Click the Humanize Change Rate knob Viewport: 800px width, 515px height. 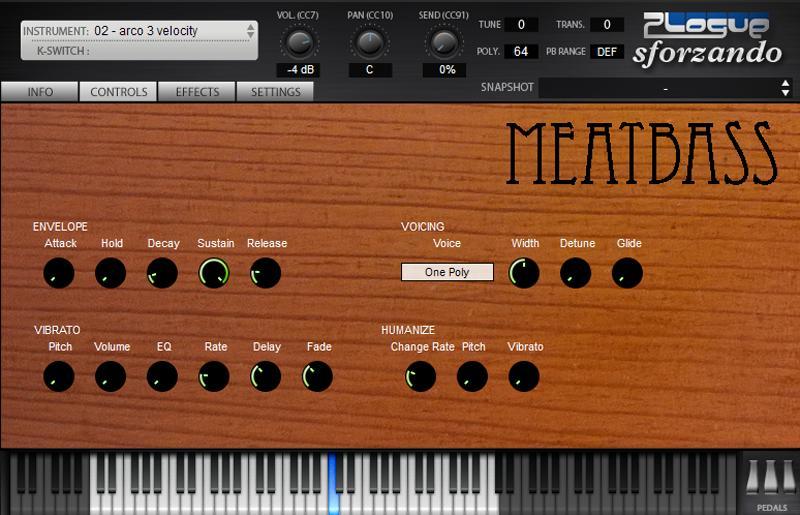click(420, 377)
